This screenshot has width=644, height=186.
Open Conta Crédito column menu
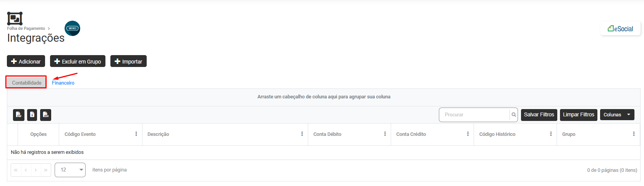(x=468, y=134)
